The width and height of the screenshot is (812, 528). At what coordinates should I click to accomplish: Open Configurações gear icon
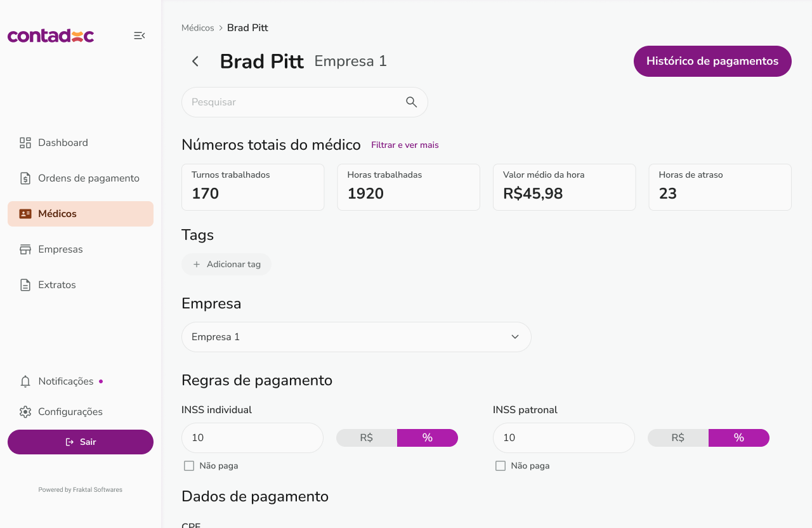[x=25, y=412]
